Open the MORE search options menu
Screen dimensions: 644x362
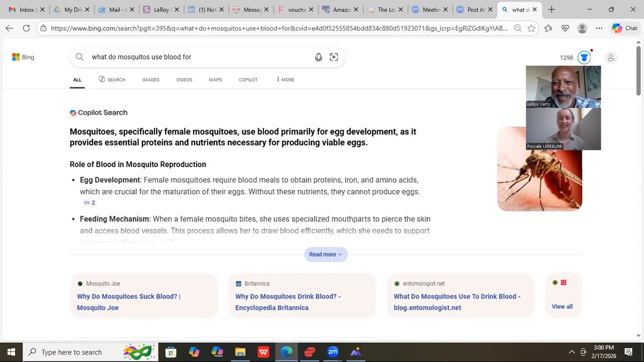[285, 79]
